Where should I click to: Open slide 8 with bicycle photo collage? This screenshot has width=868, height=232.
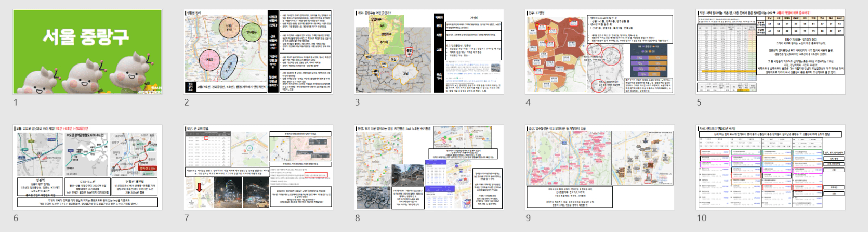(429, 167)
